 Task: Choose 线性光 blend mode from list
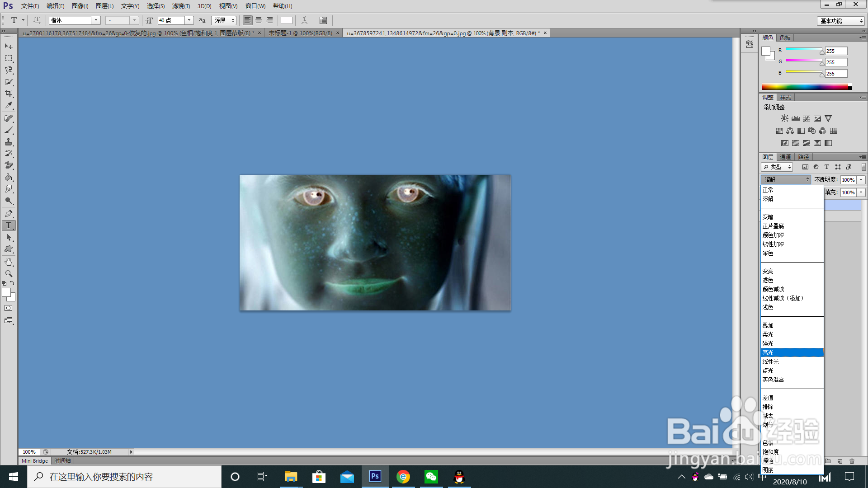pyautogui.click(x=771, y=361)
